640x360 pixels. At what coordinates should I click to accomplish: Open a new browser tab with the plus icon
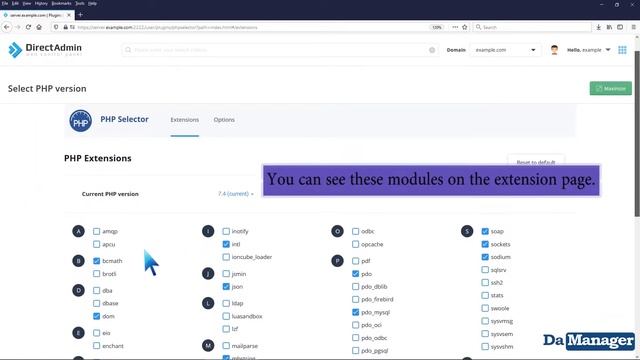tap(80, 15)
